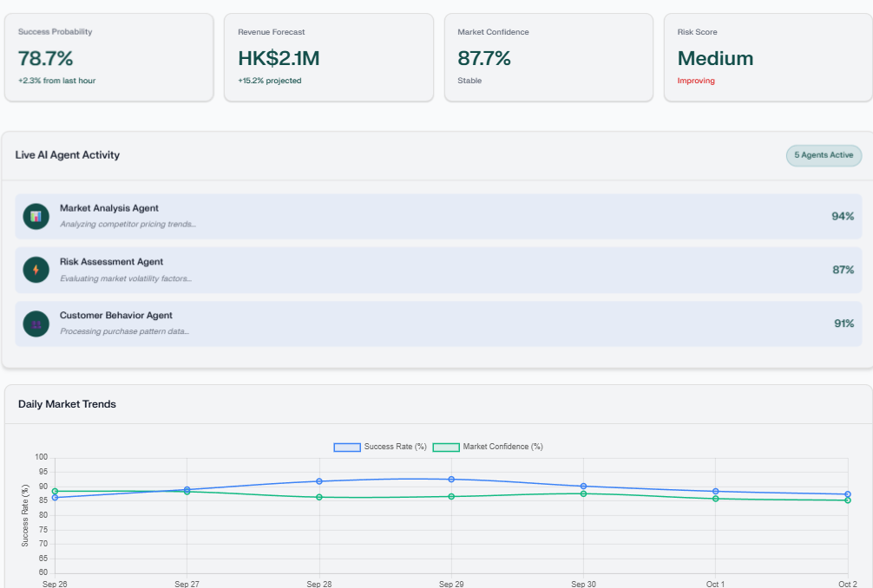Viewport: 873px width, 588px height.
Task: Click the 100 y-axis tick label
Action: [41, 457]
